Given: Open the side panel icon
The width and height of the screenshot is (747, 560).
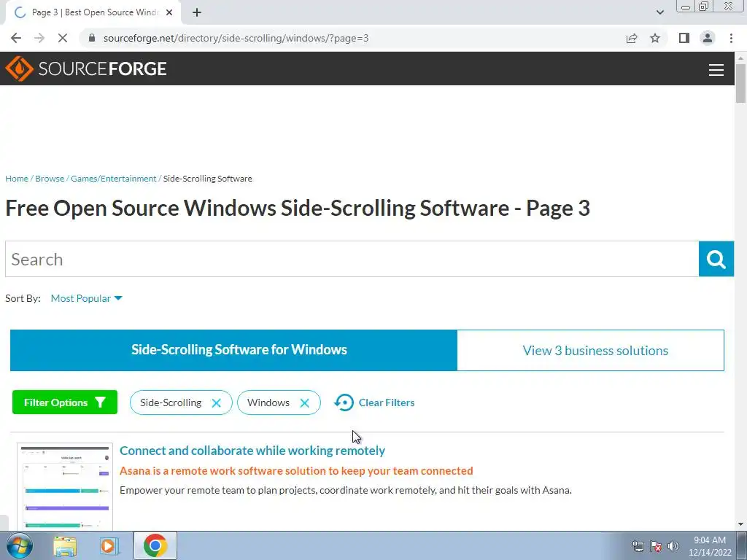Looking at the screenshot, I should 684,38.
